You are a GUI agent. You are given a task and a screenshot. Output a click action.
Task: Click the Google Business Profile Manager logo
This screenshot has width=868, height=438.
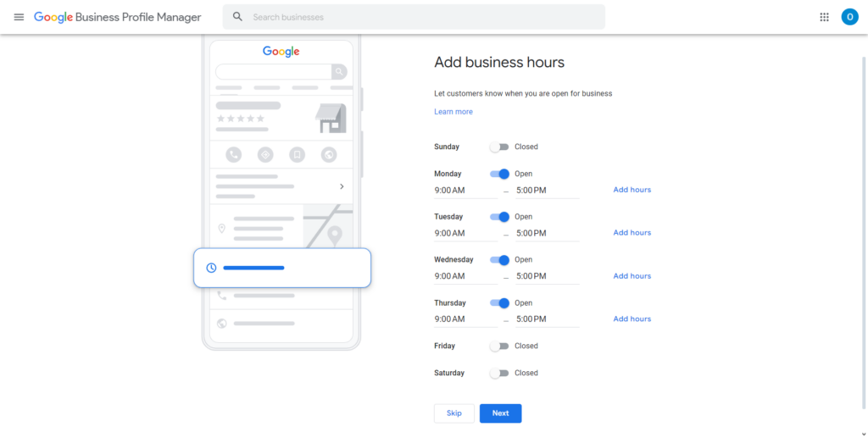pos(117,17)
